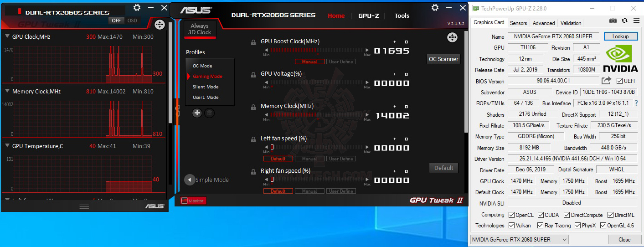Click the Memory Clock slider track

tap(317, 115)
